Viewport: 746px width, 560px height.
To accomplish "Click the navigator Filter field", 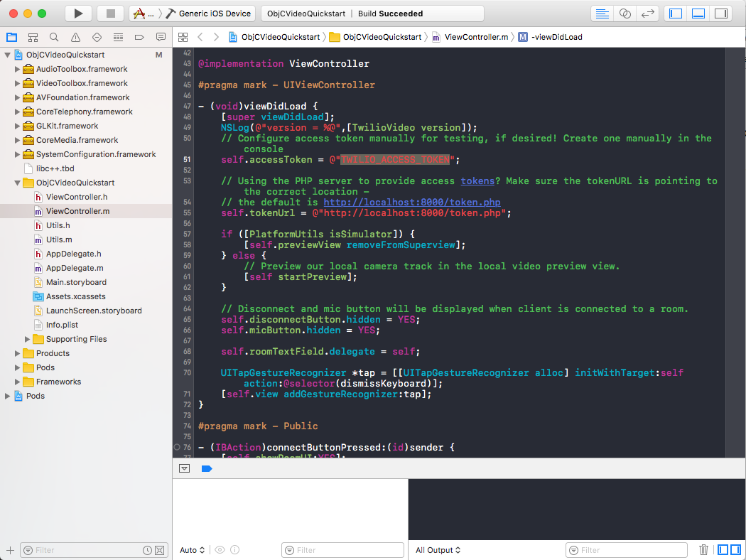I will pos(83,550).
